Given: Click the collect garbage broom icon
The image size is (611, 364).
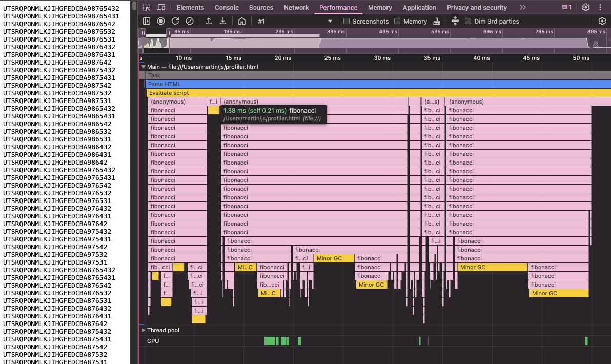Looking at the screenshot, I should (x=437, y=21).
